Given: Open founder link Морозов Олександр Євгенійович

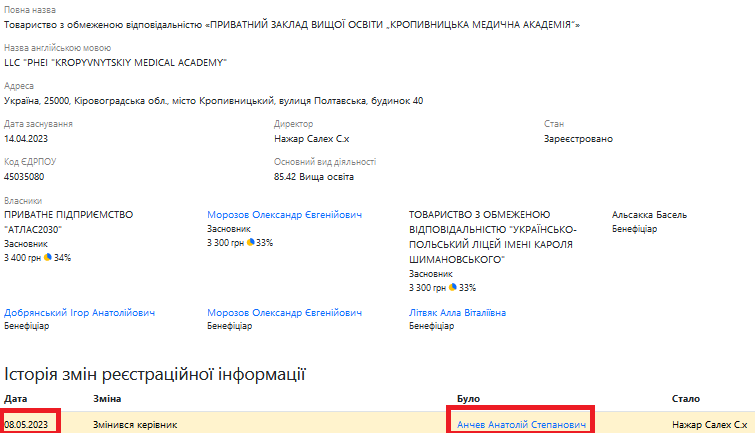Looking at the screenshot, I should pos(284,215).
